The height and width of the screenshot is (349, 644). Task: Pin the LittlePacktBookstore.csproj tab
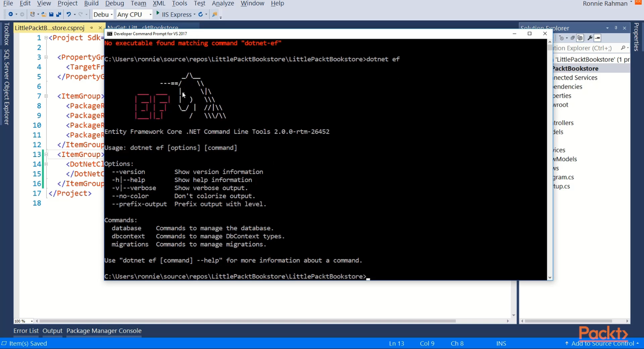pos(92,28)
